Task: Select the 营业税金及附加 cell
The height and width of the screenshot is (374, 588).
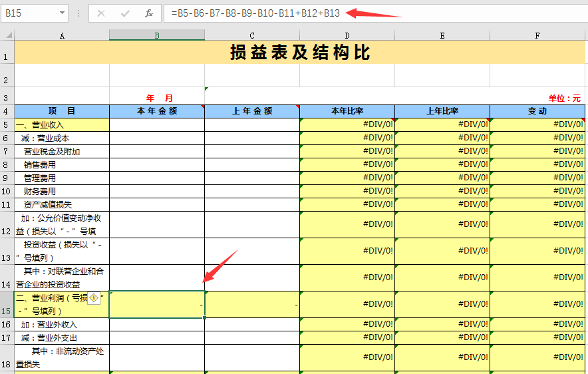Action: point(62,152)
